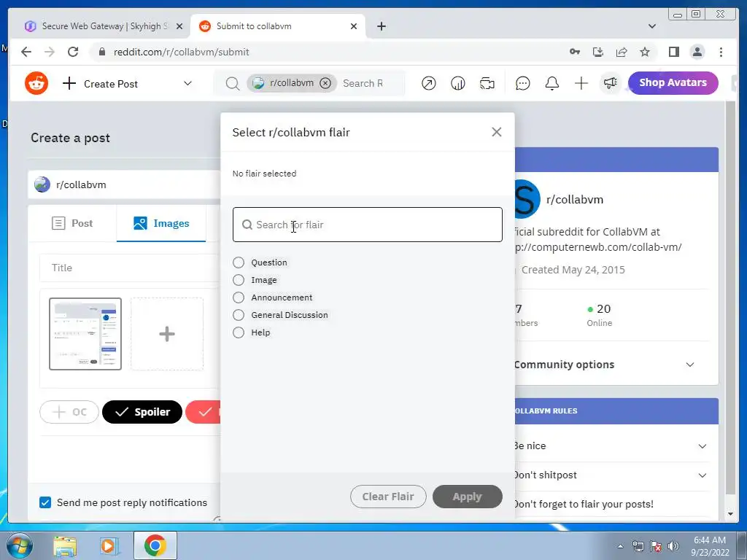Open the Chrome three-dot menu
Viewport: 747px width, 560px height.
721,52
